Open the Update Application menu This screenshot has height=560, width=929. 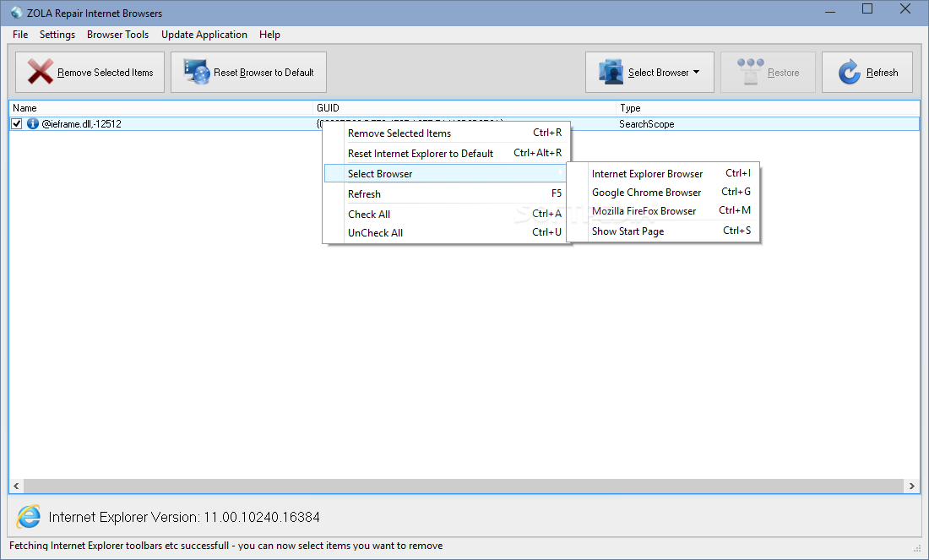(204, 35)
